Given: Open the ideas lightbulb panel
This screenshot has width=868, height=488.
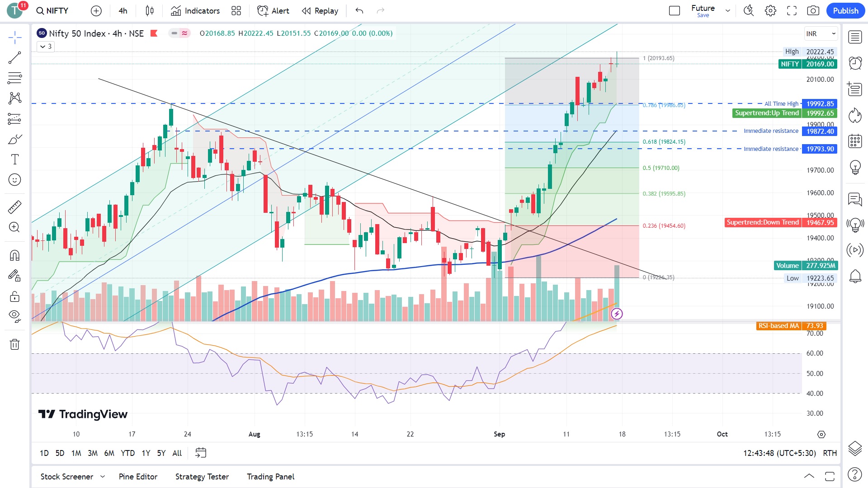Looking at the screenshot, I should pos(855,167).
